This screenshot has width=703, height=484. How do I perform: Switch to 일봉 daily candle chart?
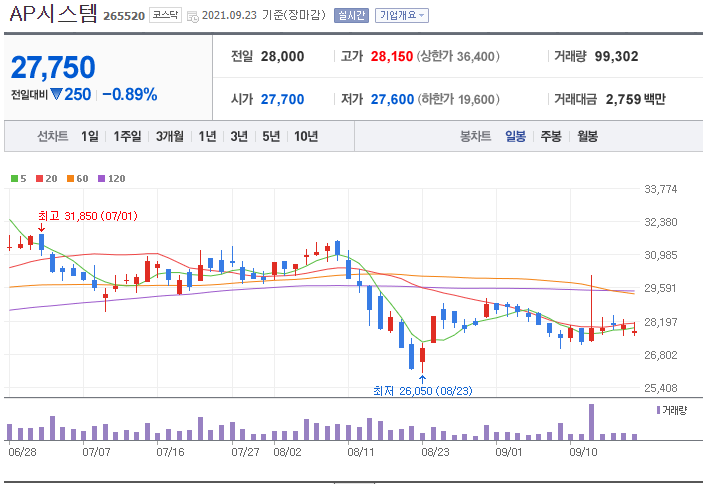coord(516,136)
